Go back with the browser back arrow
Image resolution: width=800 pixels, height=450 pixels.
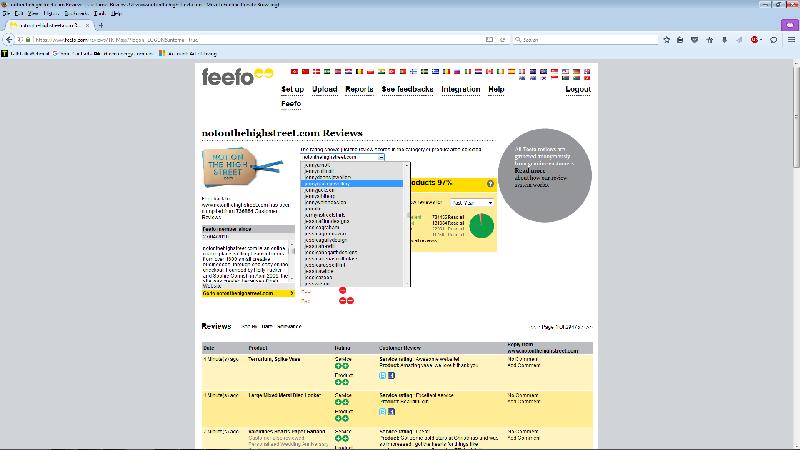pyautogui.click(x=9, y=39)
